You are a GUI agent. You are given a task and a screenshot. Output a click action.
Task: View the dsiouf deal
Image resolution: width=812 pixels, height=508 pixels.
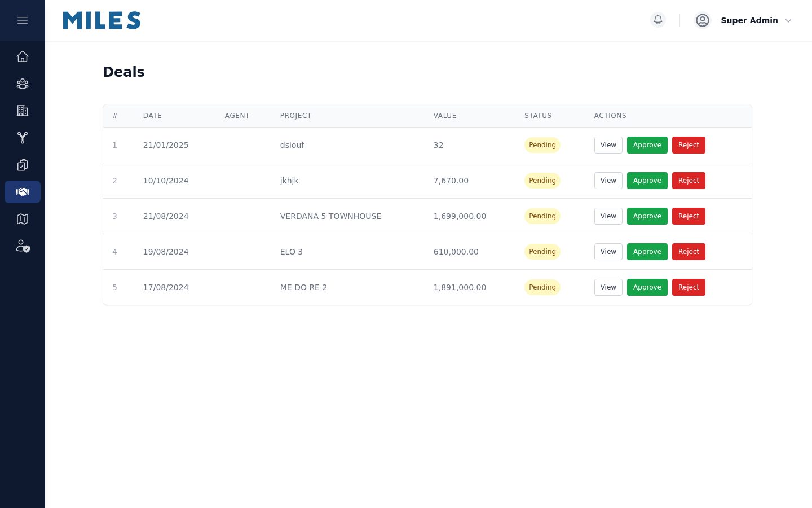tap(608, 145)
